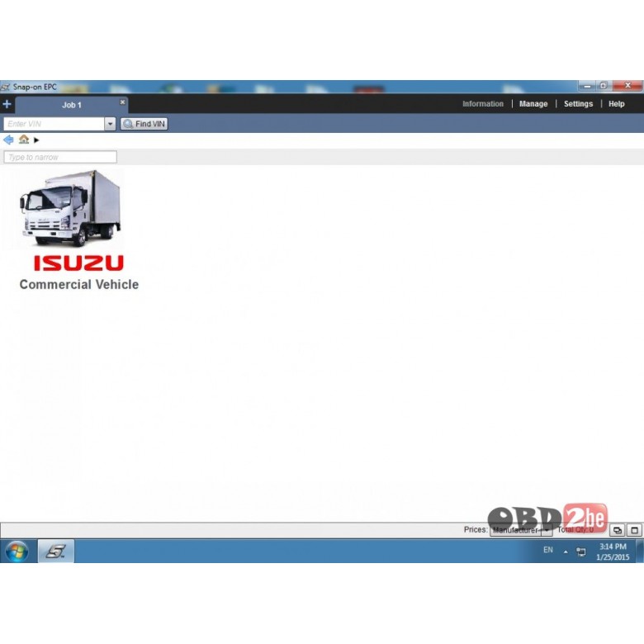Screen dimensions: 644x644
Task: Open the Isuzu Commercial Vehicle catalog thumbnail
Action: [x=72, y=209]
